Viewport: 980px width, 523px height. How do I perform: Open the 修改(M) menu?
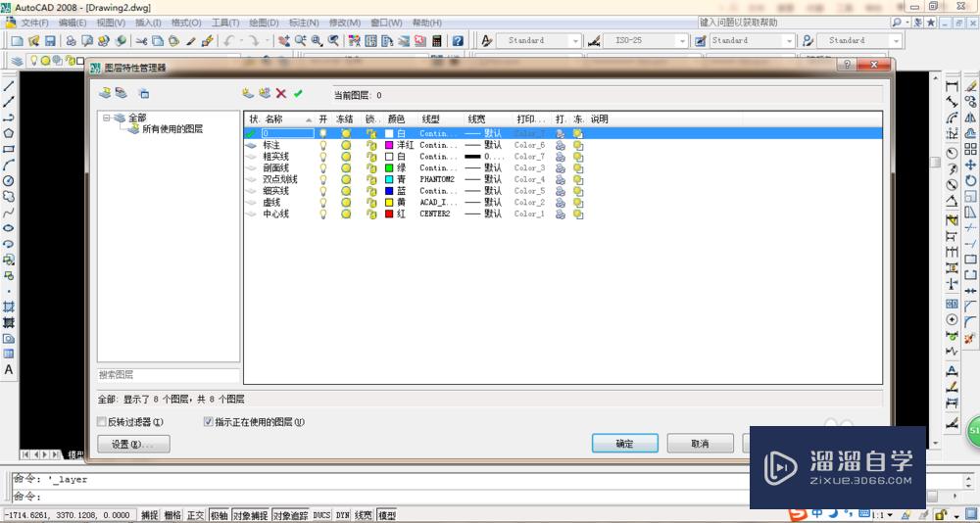[344, 23]
